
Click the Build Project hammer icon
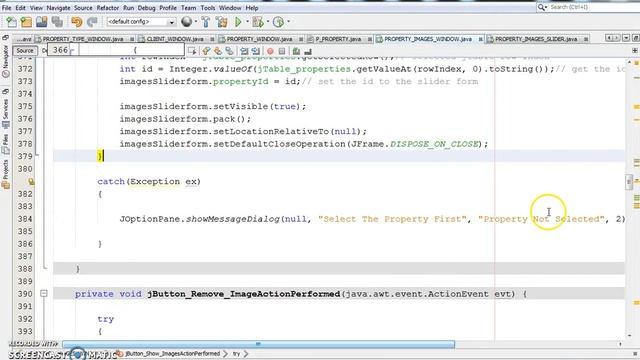(x=206, y=22)
